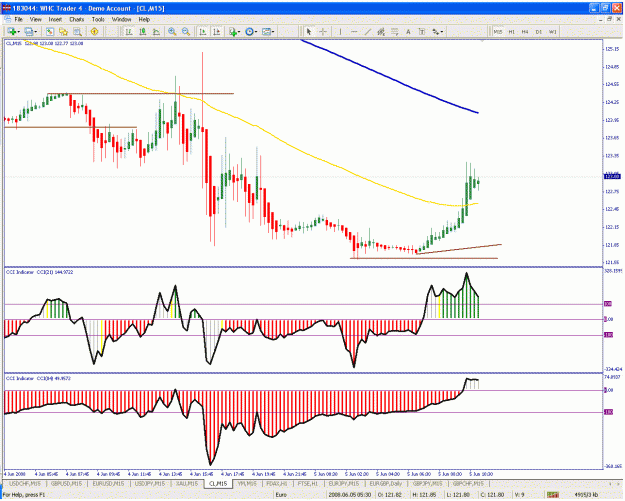The height and width of the screenshot is (501, 625).
Task: Expand the Indicators dropdown arrow
Action: (239, 32)
